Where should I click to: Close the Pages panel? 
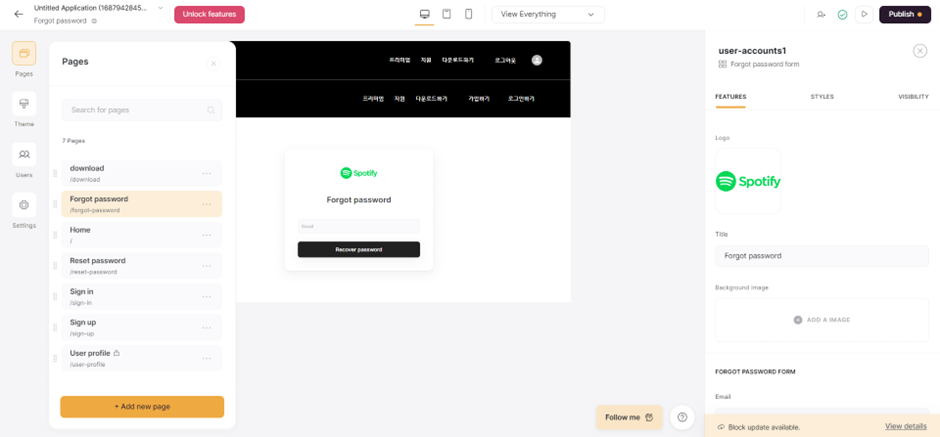point(213,64)
